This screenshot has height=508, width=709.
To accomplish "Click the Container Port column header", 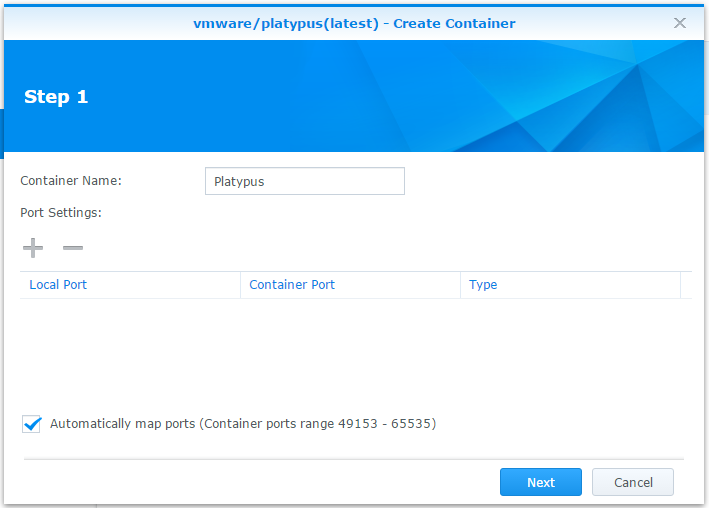I will click(x=292, y=285).
